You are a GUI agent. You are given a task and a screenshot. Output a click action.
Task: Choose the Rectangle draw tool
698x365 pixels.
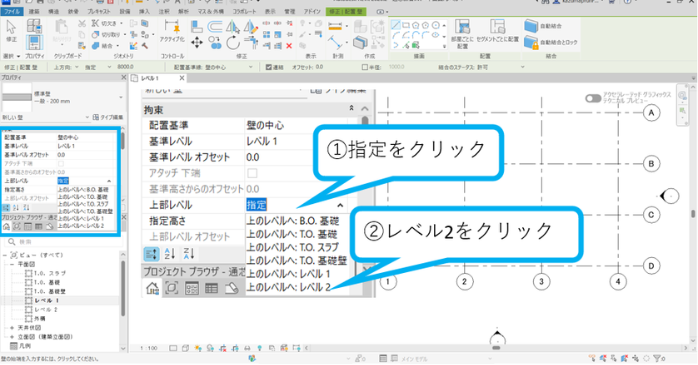point(406,25)
